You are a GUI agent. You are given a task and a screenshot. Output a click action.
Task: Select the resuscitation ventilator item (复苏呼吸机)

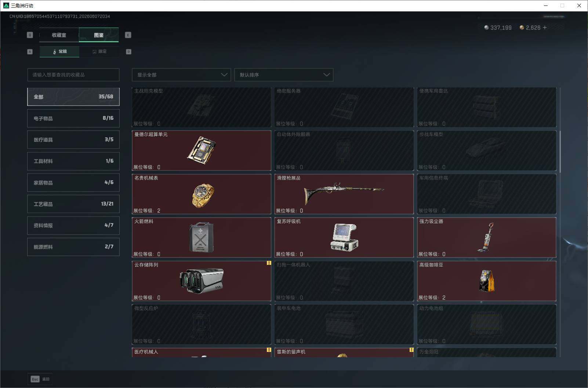pos(344,237)
